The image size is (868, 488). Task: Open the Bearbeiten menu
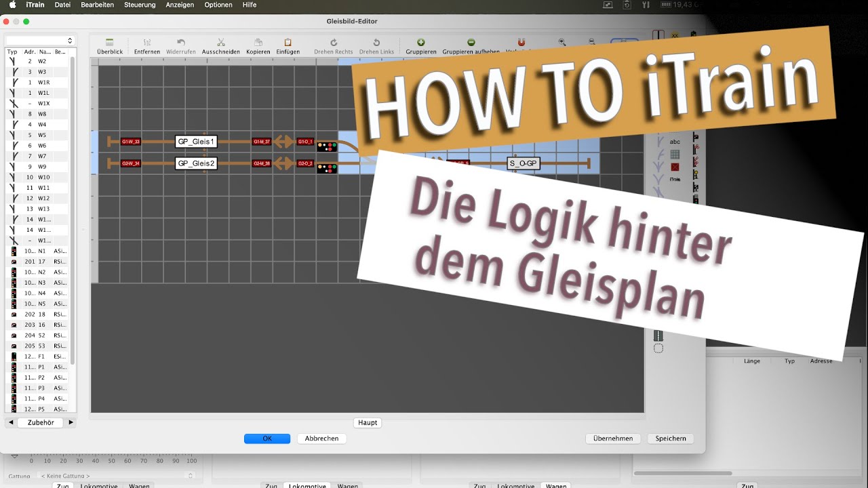point(97,5)
